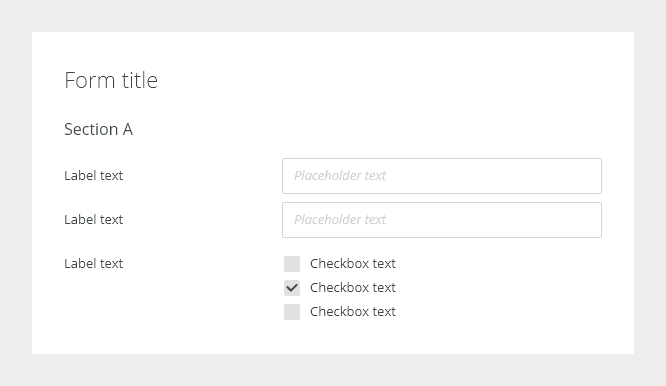
Task: Focus the second Placeholder text input field
Action: point(442,220)
